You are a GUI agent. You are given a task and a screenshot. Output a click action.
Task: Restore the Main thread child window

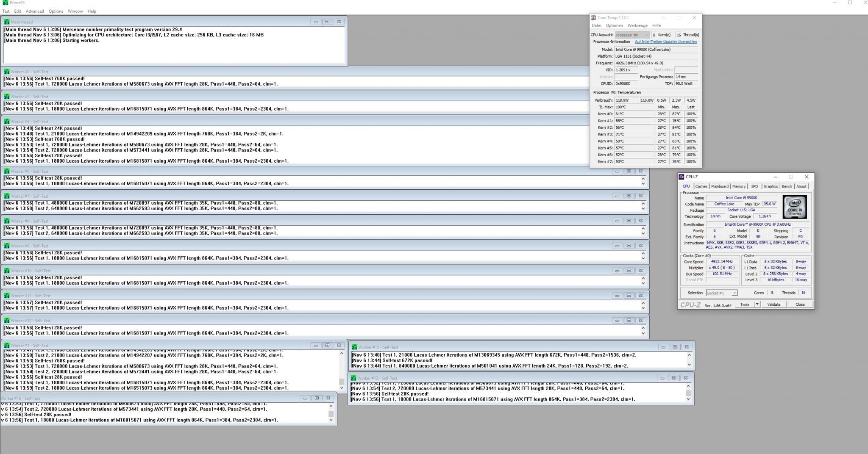coord(327,22)
